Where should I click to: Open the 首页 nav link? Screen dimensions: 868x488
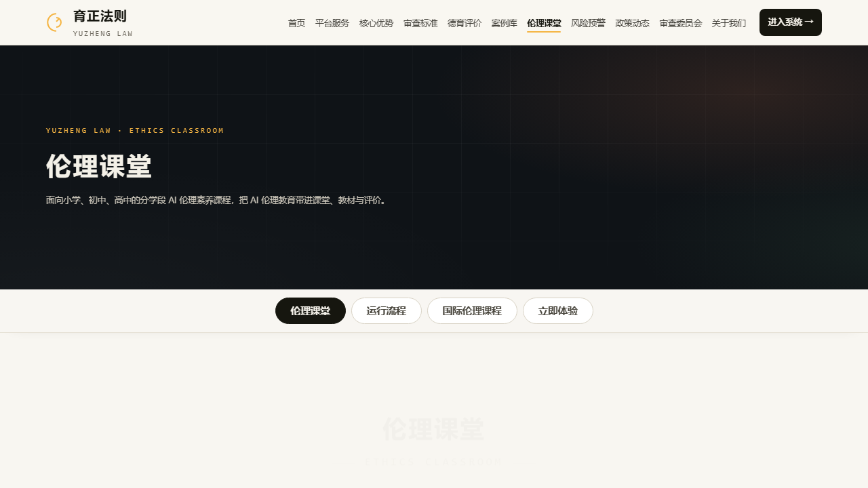tap(296, 23)
